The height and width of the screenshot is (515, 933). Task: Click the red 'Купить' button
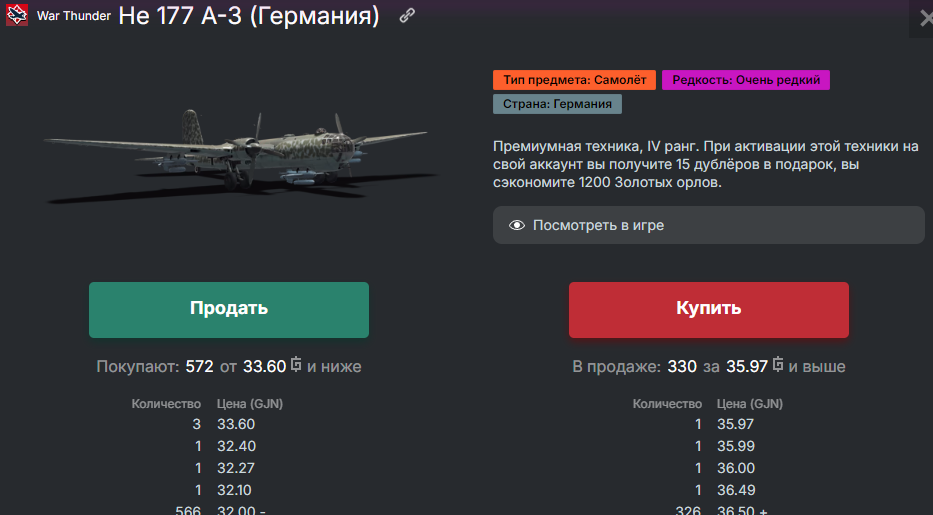[x=709, y=310]
